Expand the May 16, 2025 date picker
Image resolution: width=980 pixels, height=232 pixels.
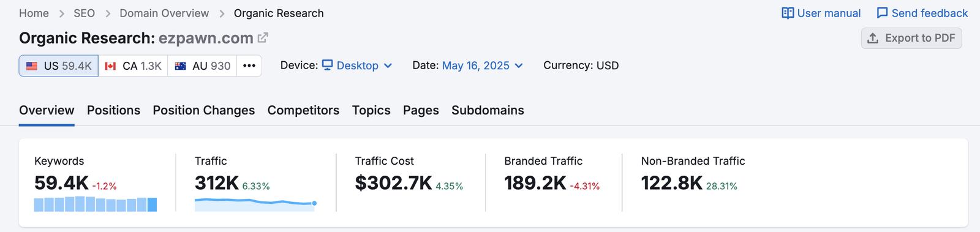[x=483, y=65]
